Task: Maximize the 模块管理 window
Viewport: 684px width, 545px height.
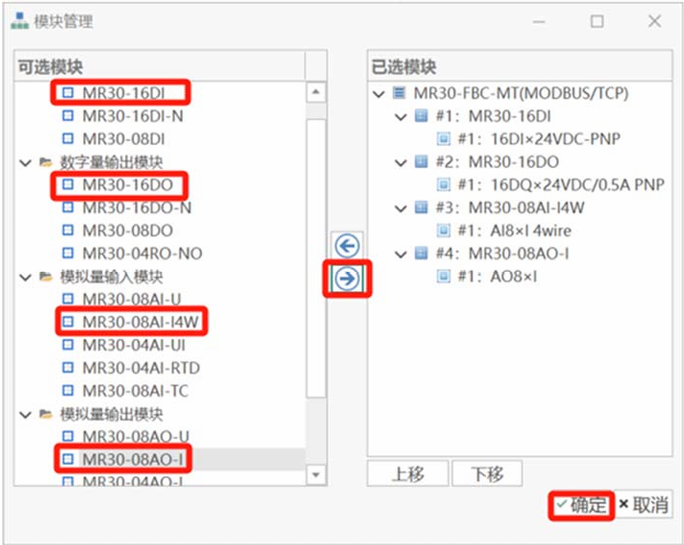Action: point(597,21)
